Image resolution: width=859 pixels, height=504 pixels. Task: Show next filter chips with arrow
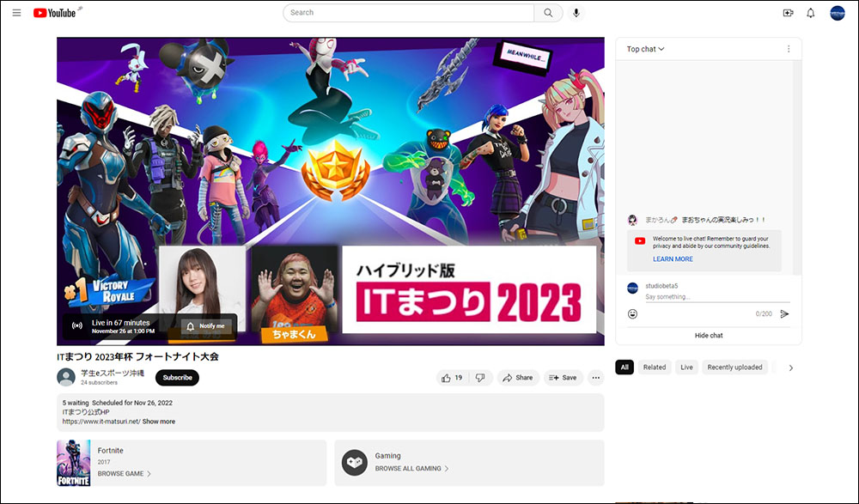tap(790, 367)
